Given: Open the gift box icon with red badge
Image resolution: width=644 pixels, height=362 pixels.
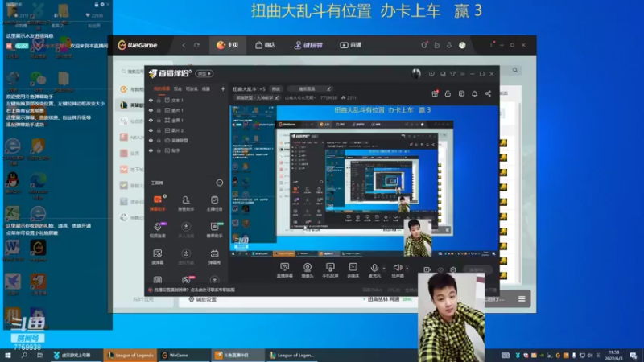Looking at the screenshot, I should (x=435, y=93).
